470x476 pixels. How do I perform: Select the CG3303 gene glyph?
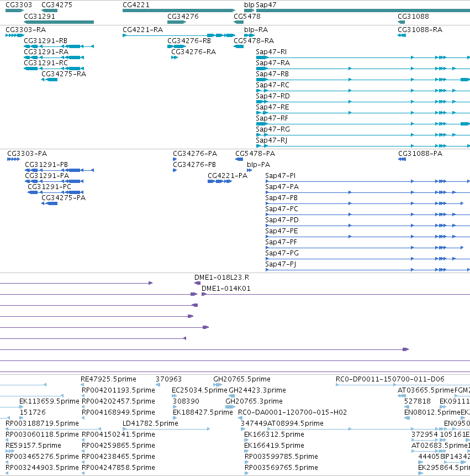[14, 11]
